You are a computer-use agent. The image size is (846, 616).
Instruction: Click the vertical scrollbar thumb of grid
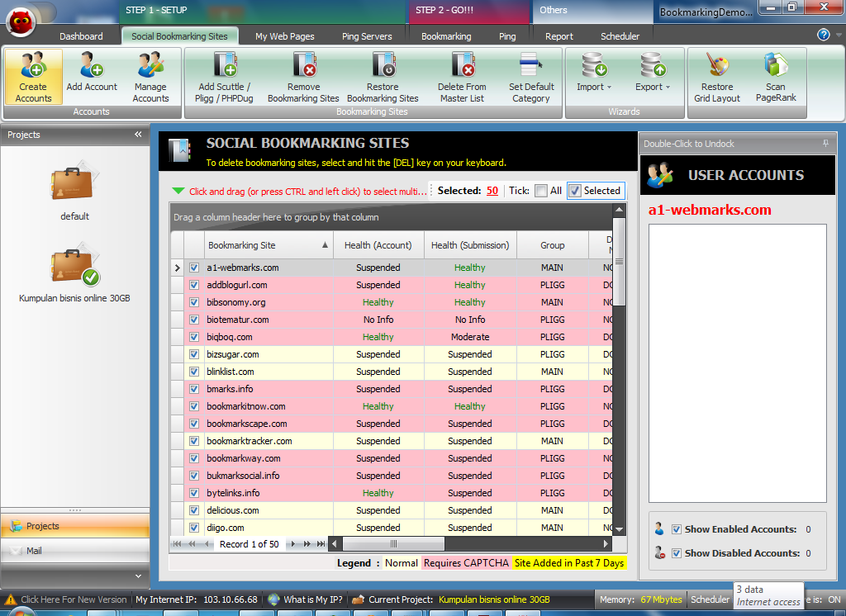coord(620,262)
